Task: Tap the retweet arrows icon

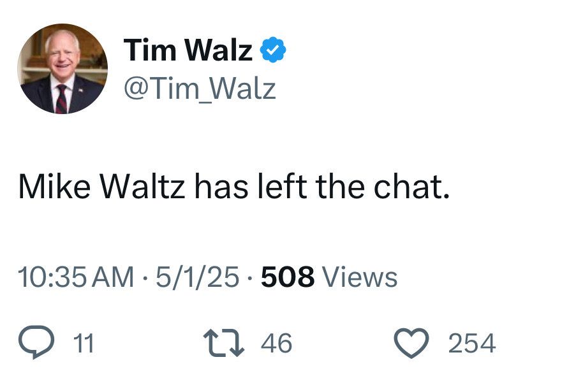Action: tap(224, 343)
